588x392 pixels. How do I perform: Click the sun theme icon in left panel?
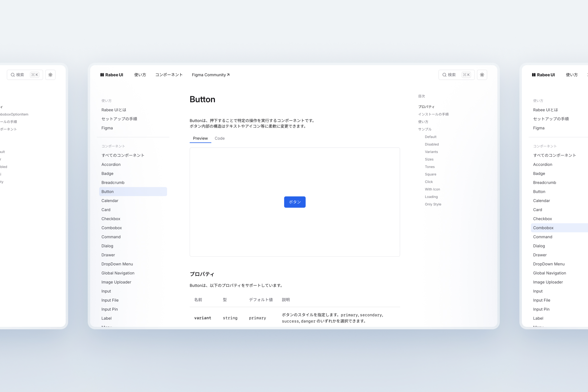50,75
